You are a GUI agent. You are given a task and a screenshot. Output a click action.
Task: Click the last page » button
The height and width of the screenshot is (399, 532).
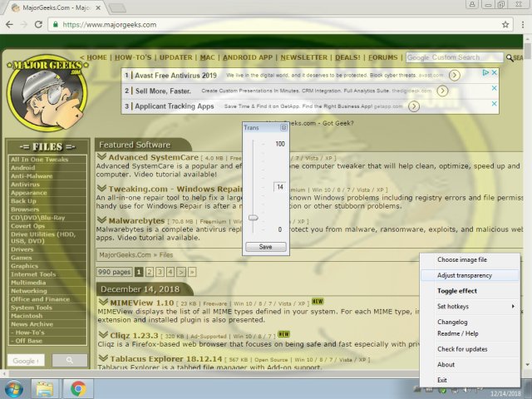click(x=192, y=272)
